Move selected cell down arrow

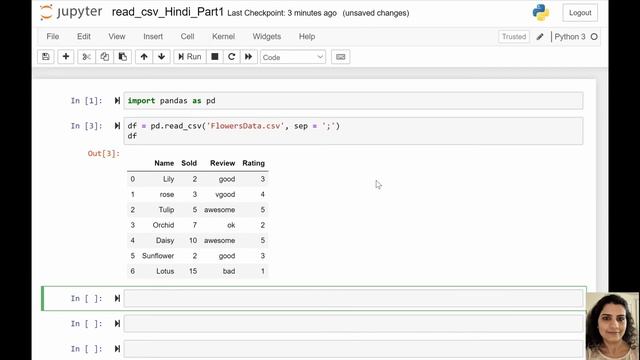[x=162, y=57]
